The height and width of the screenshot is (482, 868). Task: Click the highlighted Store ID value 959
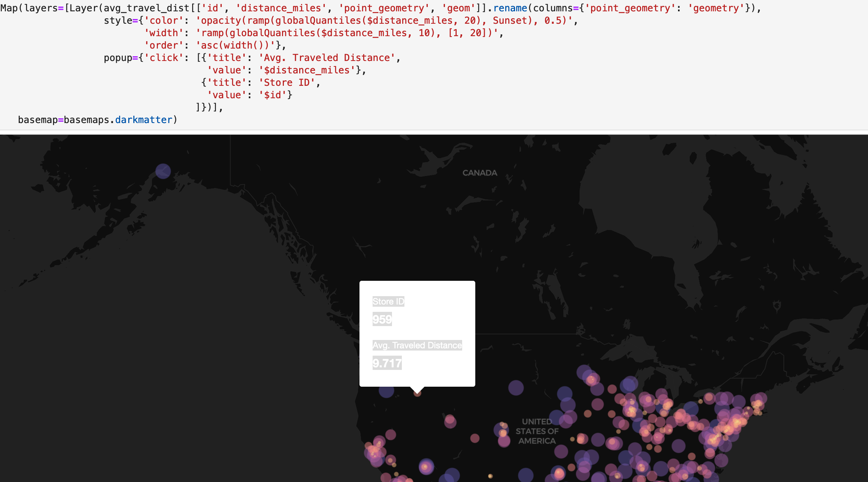pyautogui.click(x=382, y=319)
